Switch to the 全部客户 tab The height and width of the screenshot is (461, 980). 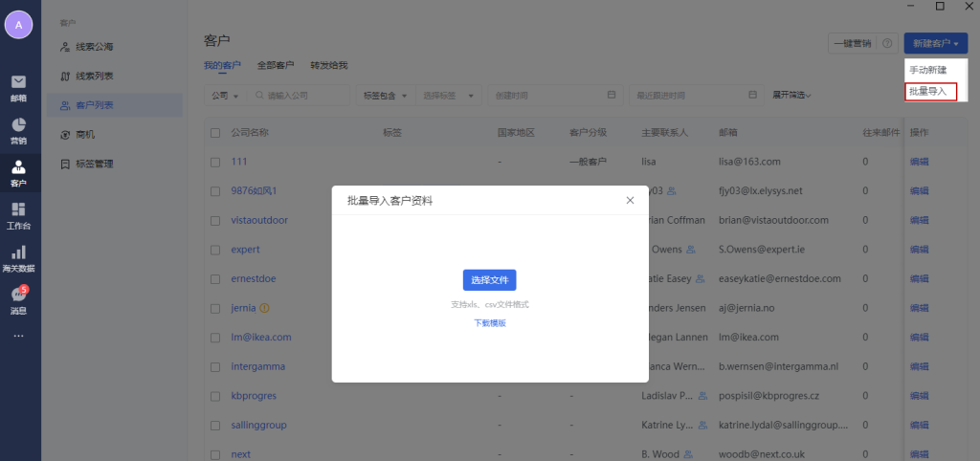point(276,65)
